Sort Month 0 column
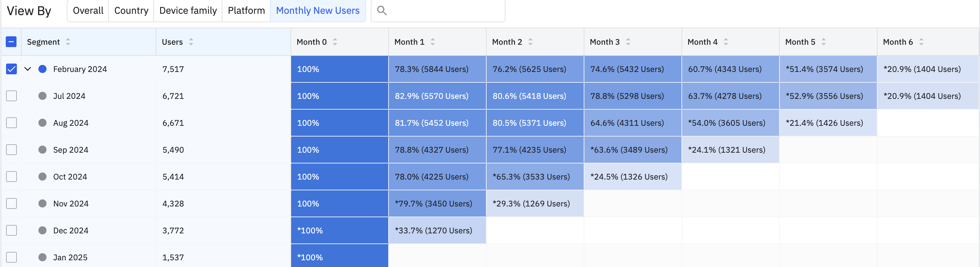The width and height of the screenshot is (980, 267). coord(335,42)
